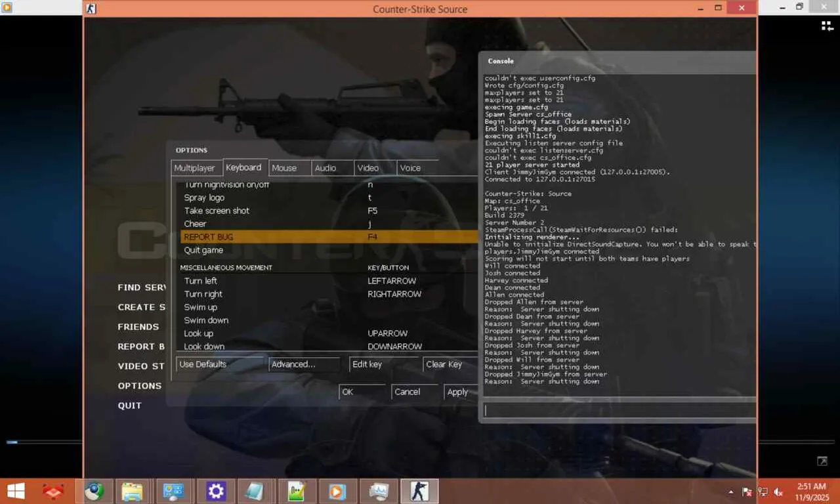Screen dimensions: 840x504
Task: Click the Counter-Strike title bar icon
Action: 91,9
